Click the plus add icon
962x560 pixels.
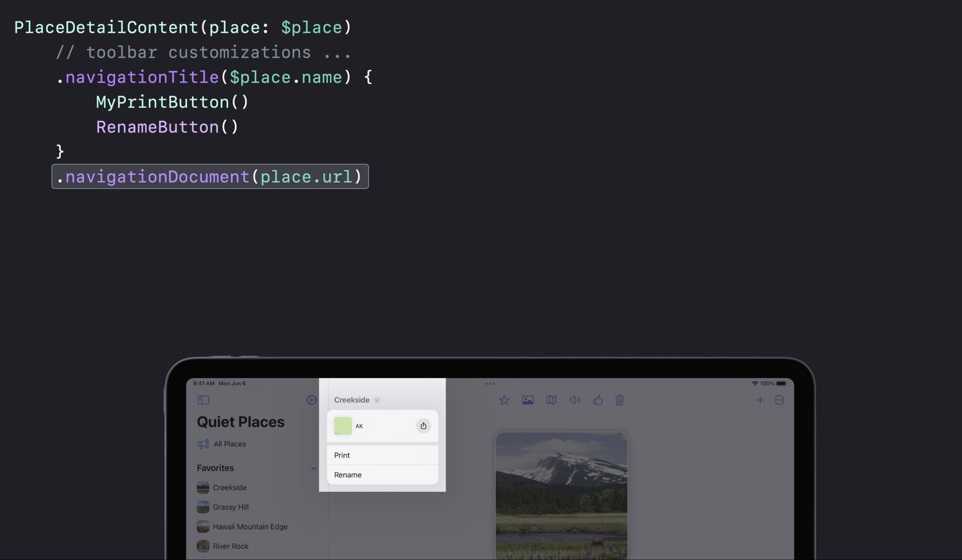coord(760,400)
